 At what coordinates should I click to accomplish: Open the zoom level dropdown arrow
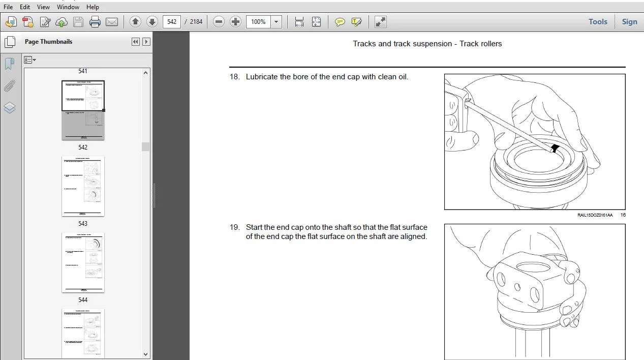click(x=277, y=22)
